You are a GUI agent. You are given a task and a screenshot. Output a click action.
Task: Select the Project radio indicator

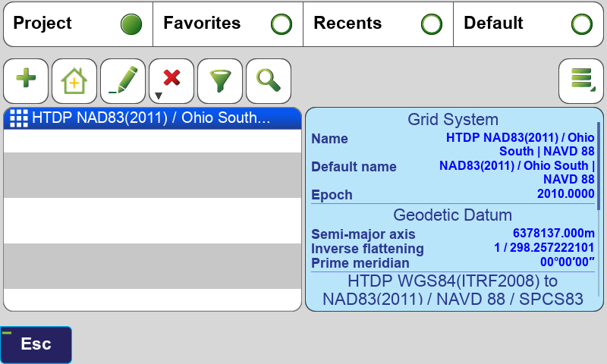(131, 24)
